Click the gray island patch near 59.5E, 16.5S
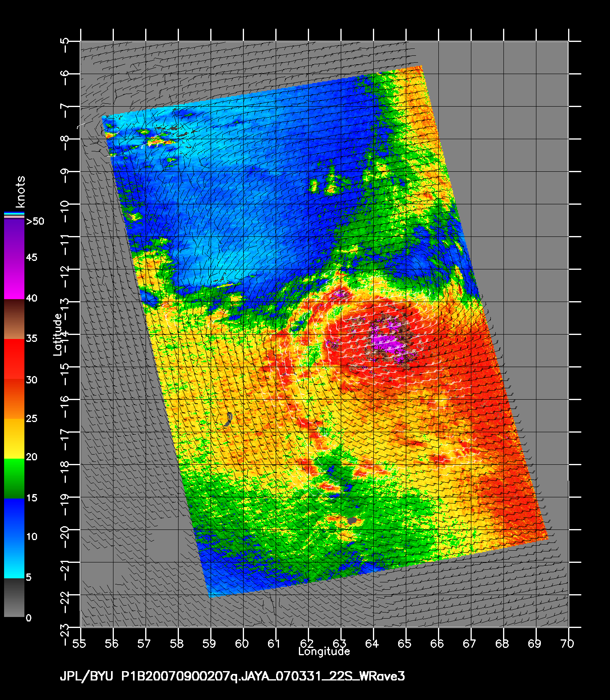This screenshot has height=700, width=610. (x=228, y=420)
